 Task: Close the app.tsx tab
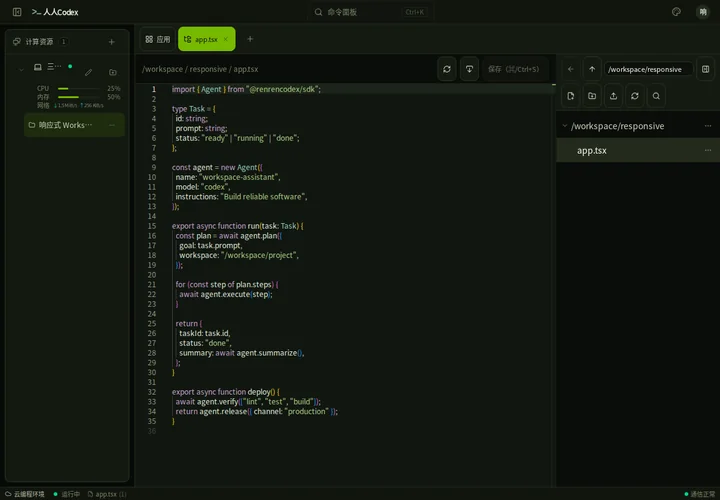[225, 39]
